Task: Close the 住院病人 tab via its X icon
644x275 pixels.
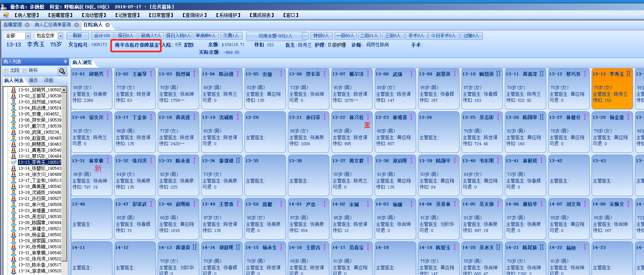Action: click(x=108, y=25)
